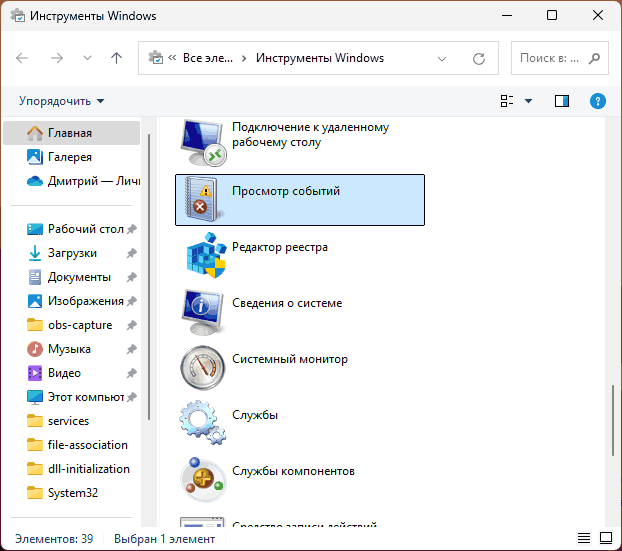Toggle the preview pane button
This screenshot has width=622, height=551.
pos(562,101)
